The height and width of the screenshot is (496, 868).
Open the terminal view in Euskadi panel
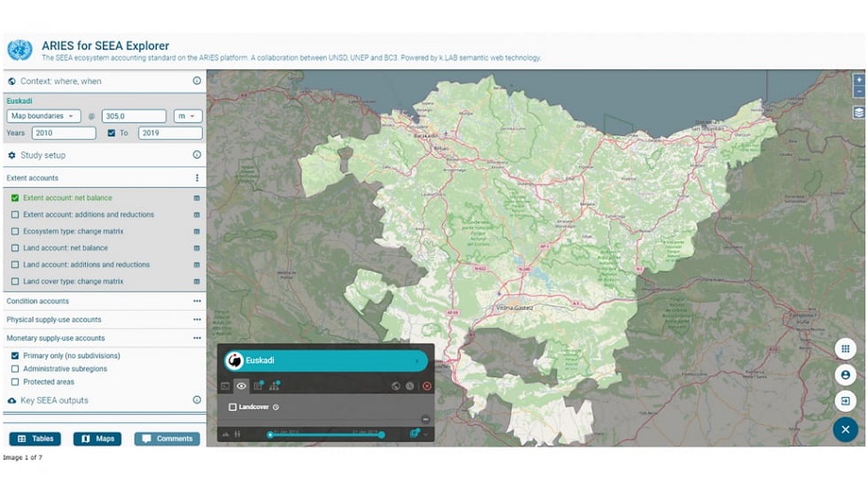(225, 386)
